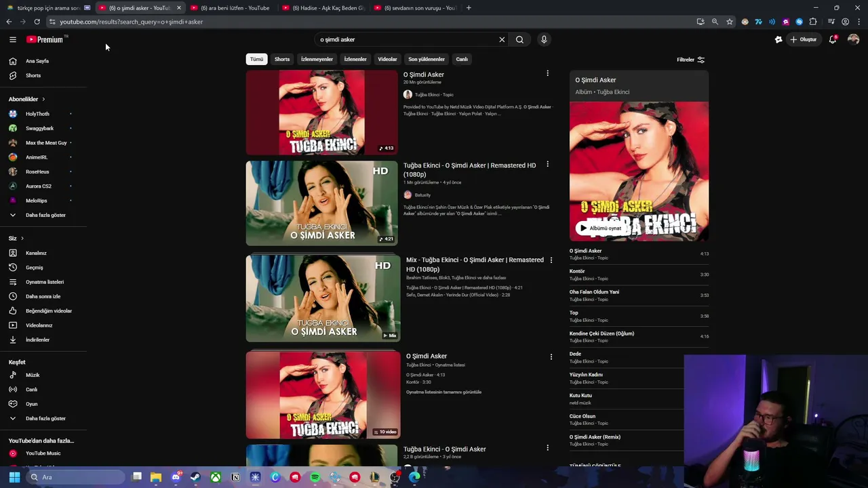Switch to the Hadise Aşk Kaç Beden tab
The width and height of the screenshot is (868, 488).
click(323, 8)
